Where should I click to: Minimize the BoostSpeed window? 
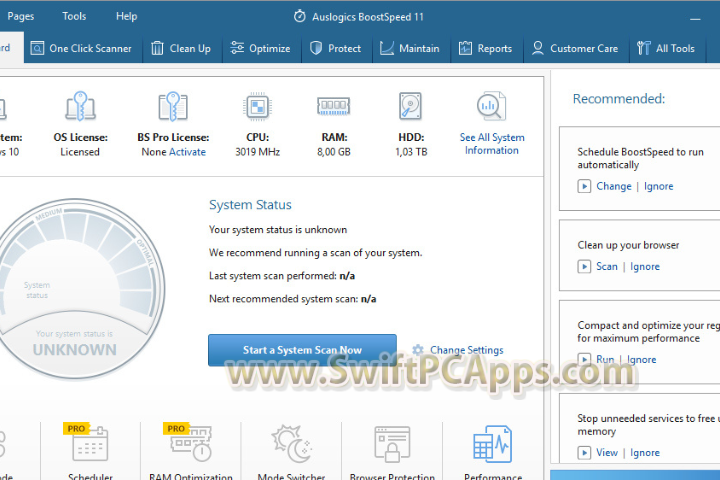[x=695, y=18]
